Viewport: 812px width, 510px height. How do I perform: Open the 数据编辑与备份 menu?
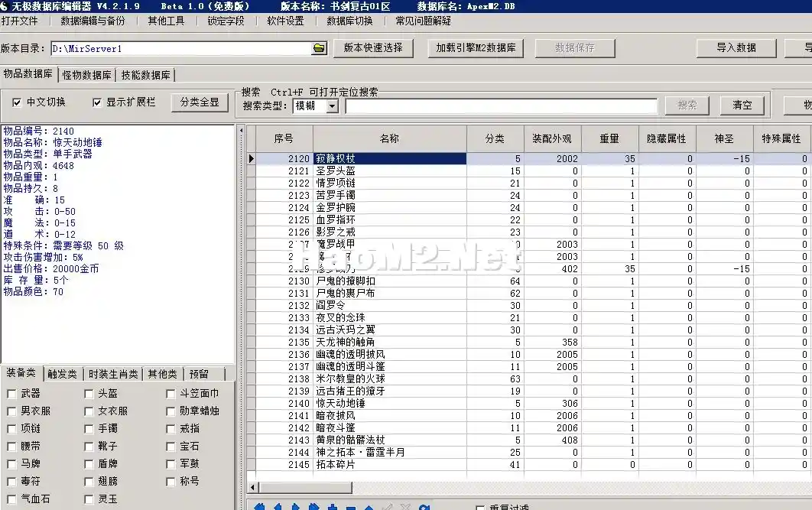[93, 21]
